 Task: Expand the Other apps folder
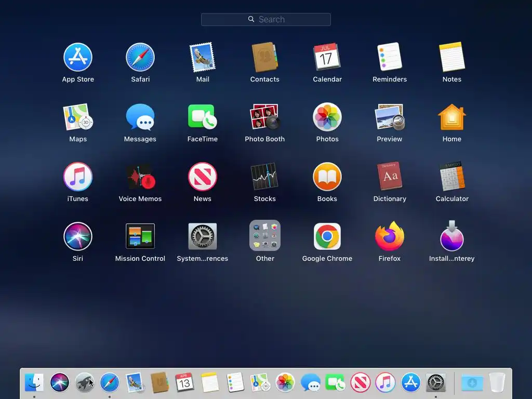264,235
